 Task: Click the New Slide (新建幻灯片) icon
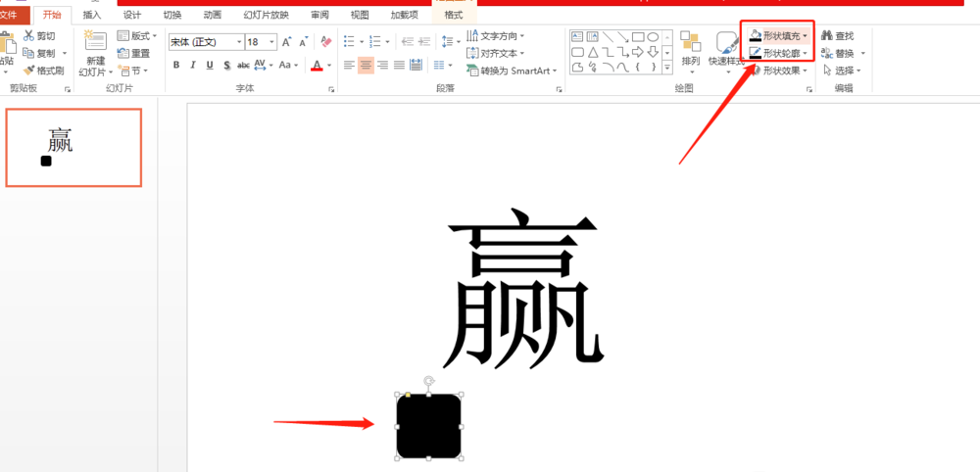tap(96, 42)
